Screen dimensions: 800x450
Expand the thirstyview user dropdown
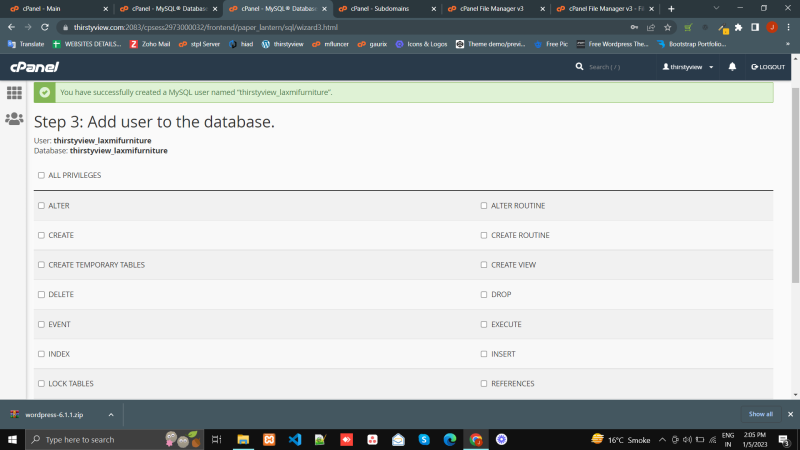(x=689, y=66)
